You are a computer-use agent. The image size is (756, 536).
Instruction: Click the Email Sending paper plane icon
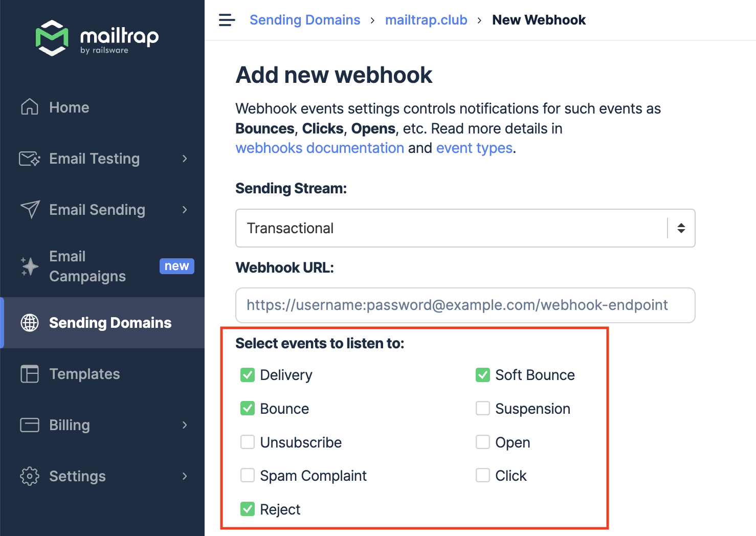(30, 210)
